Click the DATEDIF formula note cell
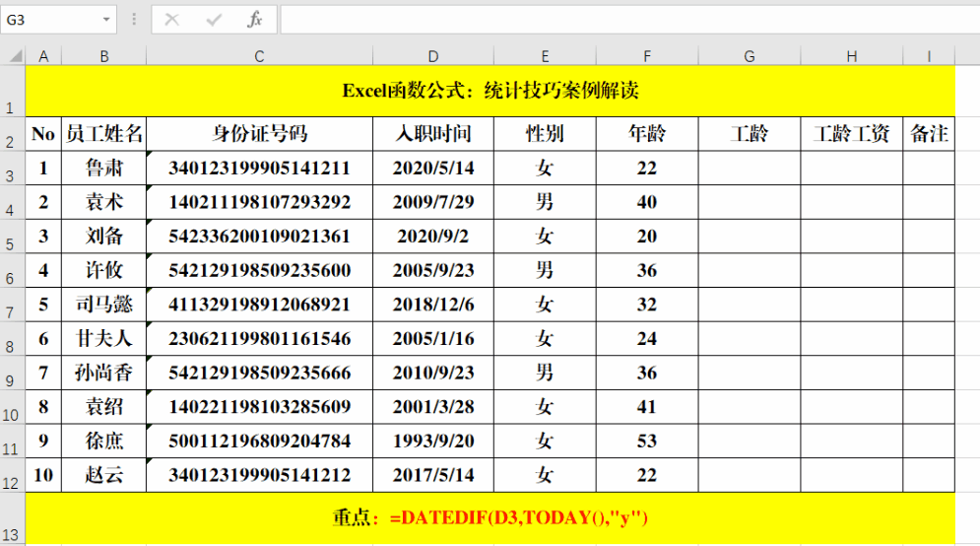 pos(490,517)
